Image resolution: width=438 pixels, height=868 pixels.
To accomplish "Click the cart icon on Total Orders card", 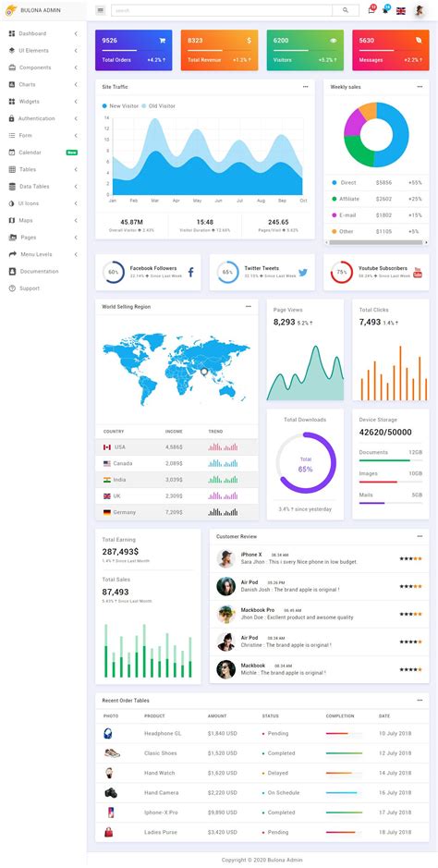I will click(162, 41).
